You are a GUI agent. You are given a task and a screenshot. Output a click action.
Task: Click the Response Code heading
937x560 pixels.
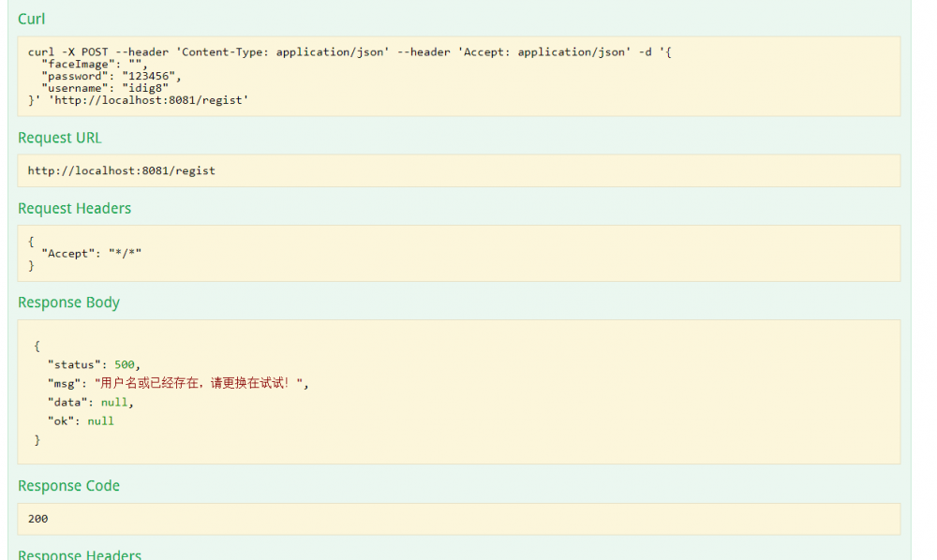68,485
